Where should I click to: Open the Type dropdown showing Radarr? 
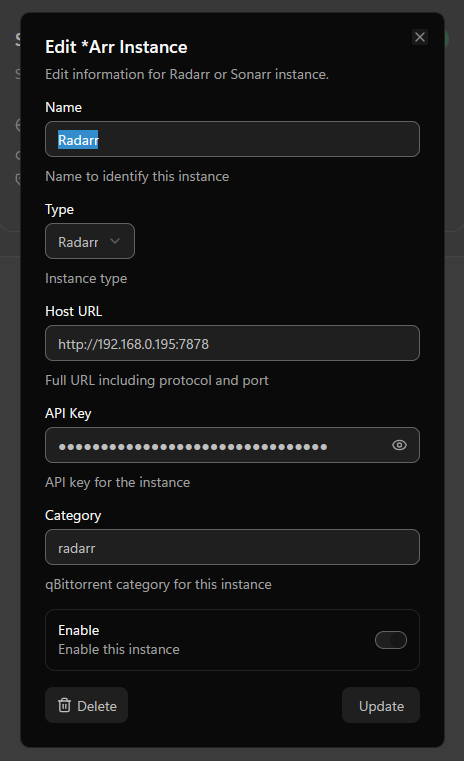[x=90, y=241]
